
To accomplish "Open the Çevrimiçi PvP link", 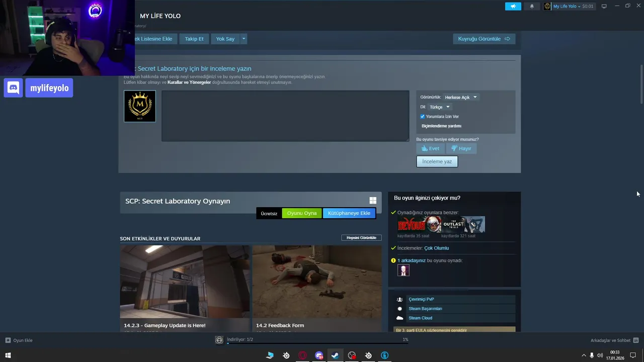I will click(421, 299).
